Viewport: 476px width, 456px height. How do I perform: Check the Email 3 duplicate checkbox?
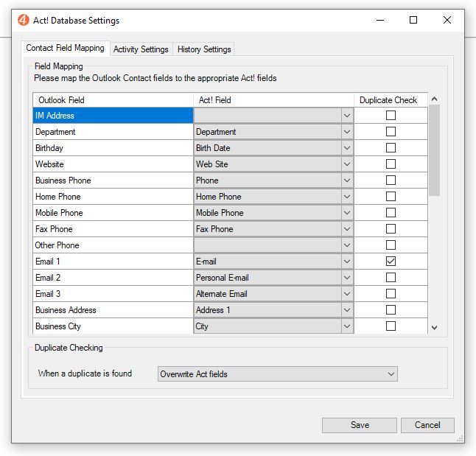(391, 294)
